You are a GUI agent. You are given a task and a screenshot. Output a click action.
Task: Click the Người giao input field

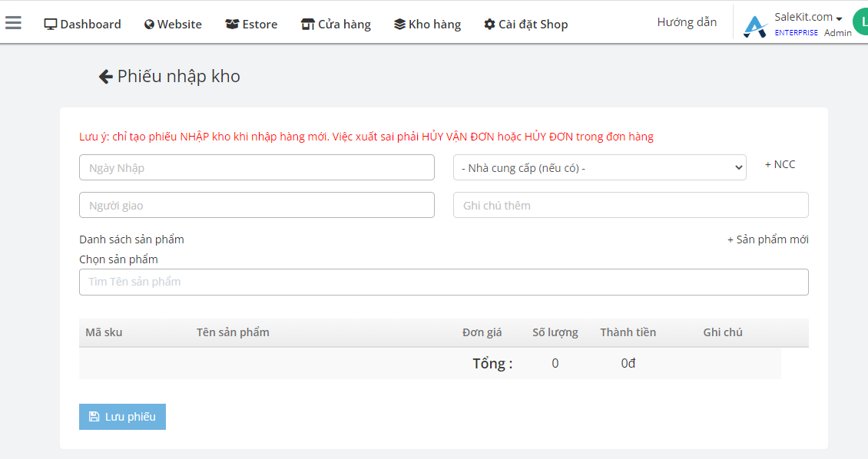257,205
